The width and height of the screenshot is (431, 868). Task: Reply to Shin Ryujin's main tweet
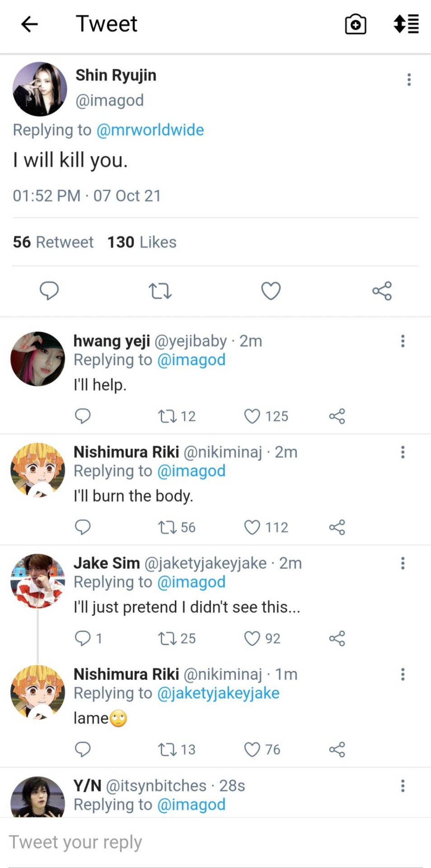pyautogui.click(x=49, y=291)
